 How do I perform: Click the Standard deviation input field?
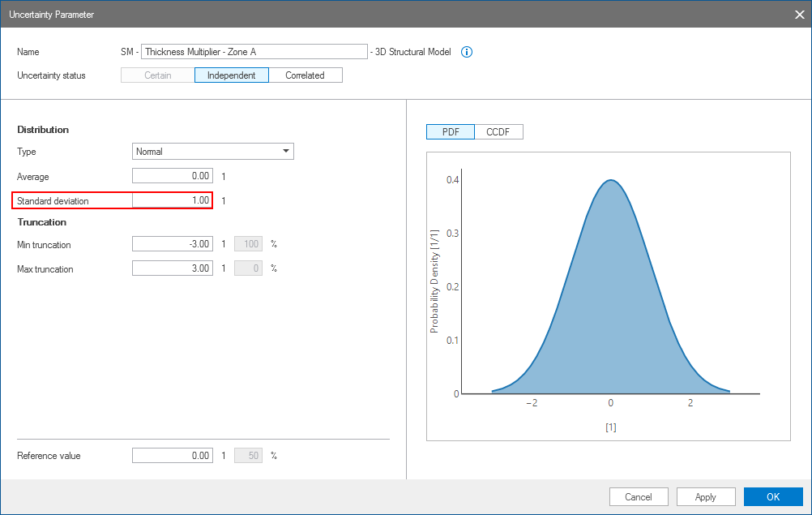[x=173, y=200]
